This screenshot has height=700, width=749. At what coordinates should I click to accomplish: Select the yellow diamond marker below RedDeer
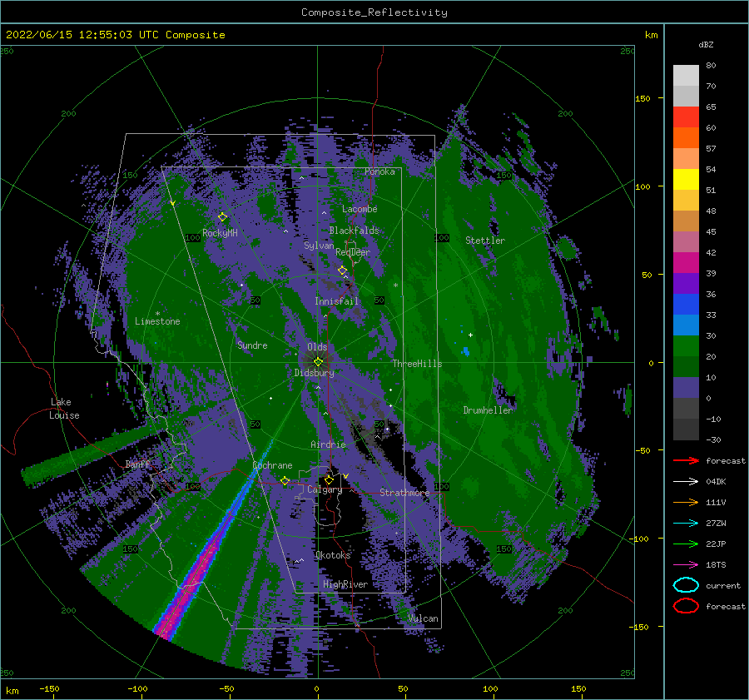point(342,271)
